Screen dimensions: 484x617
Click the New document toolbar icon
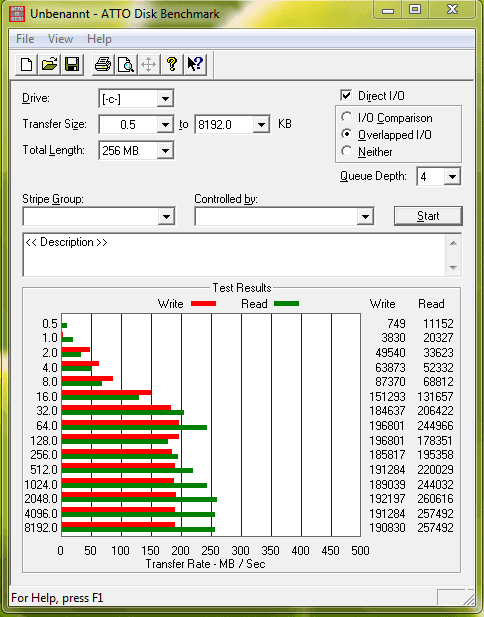click(26, 64)
